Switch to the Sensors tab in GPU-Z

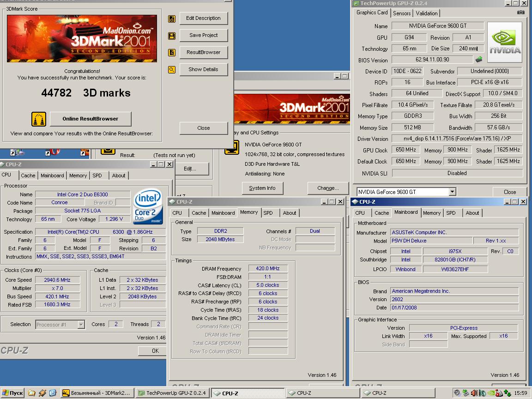click(402, 13)
